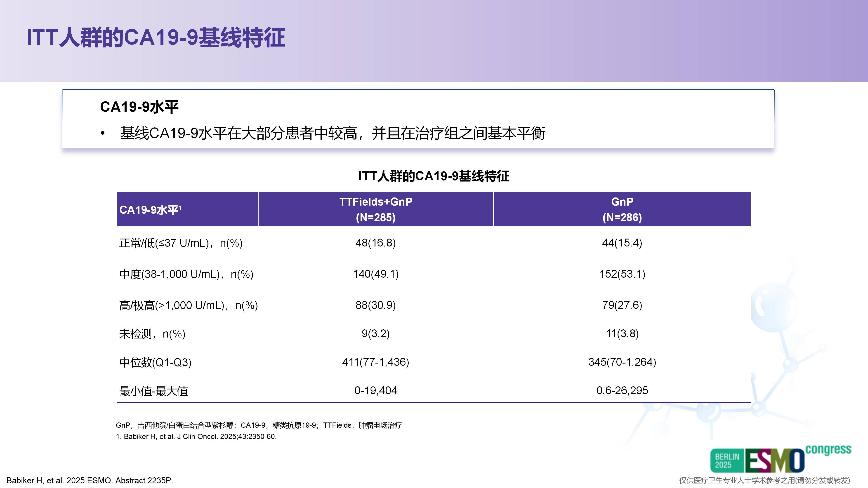Click the Babiker J Clin Oncol reference footnote

click(196, 437)
